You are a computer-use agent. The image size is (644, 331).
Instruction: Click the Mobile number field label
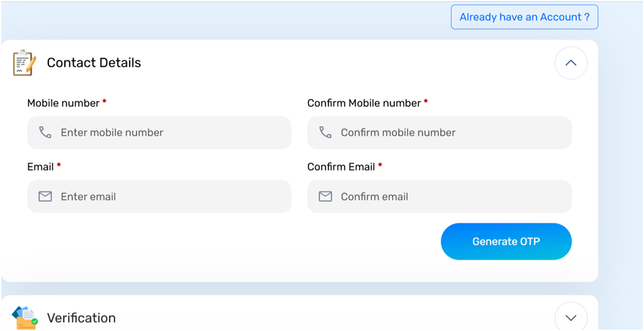coord(63,103)
